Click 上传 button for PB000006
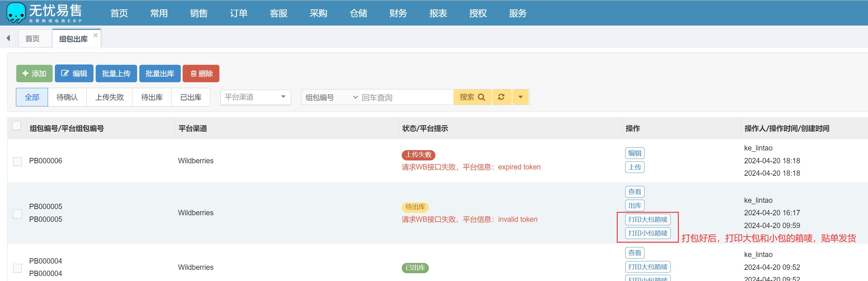868x281 pixels. click(635, 167)
